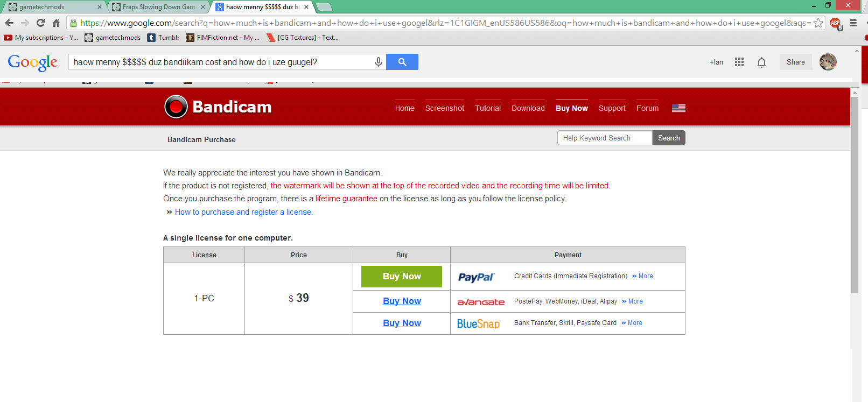
Task: Click the 1-PC license cell
Action: 204,298
